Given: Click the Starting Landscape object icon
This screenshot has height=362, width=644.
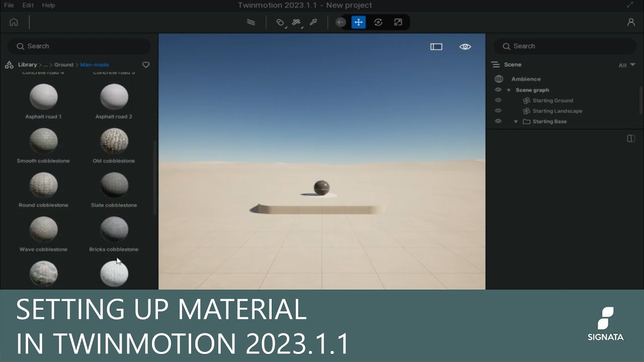Looking at the screenshot, I should point(527,111).
